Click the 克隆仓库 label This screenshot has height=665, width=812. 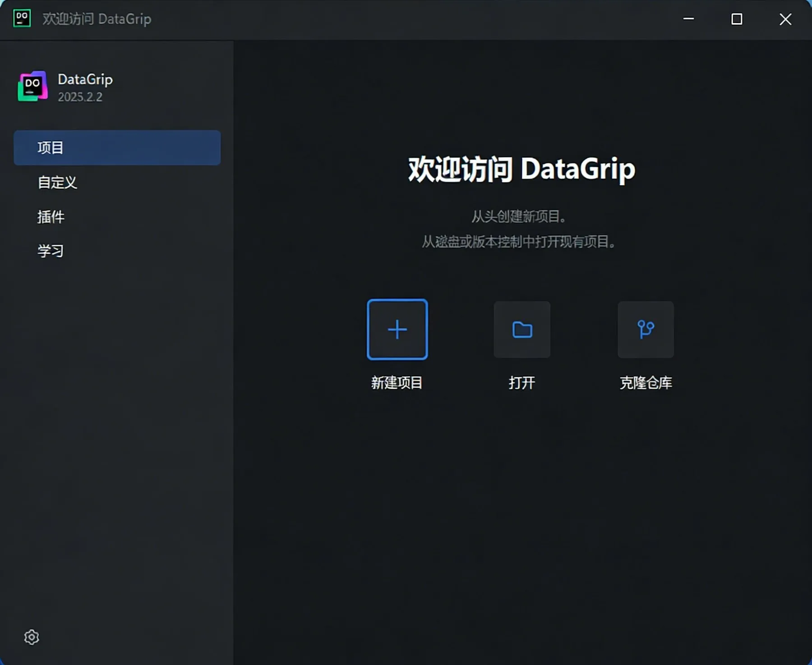[x=646, y=383]
